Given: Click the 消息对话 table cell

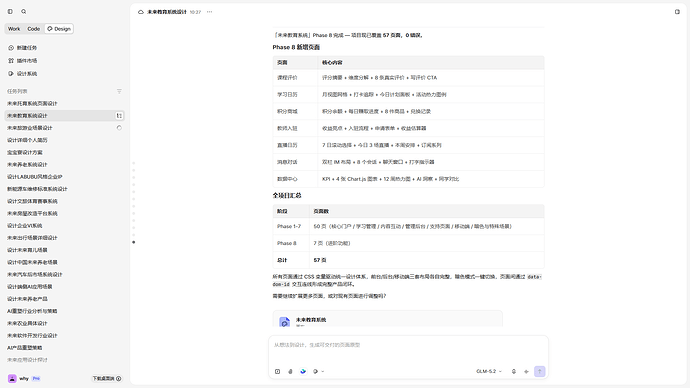Looking at the screenshot, I should click(295, 162).
